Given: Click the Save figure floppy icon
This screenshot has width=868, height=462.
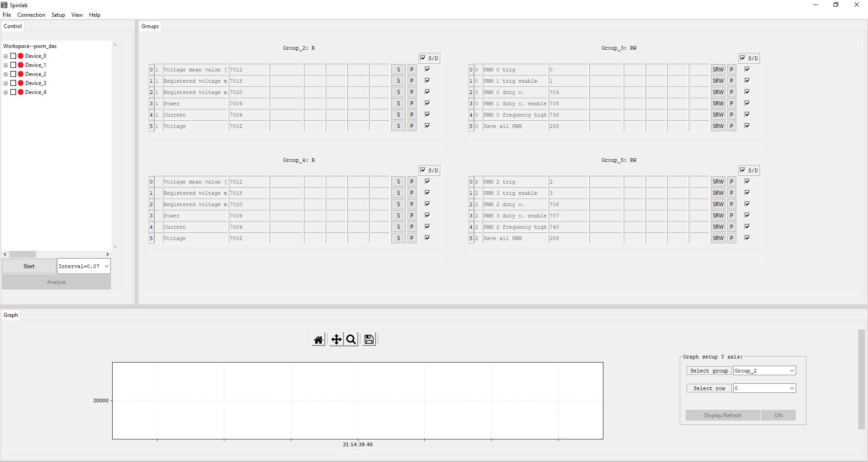Looking at the screenshot, I should (369, 339).
